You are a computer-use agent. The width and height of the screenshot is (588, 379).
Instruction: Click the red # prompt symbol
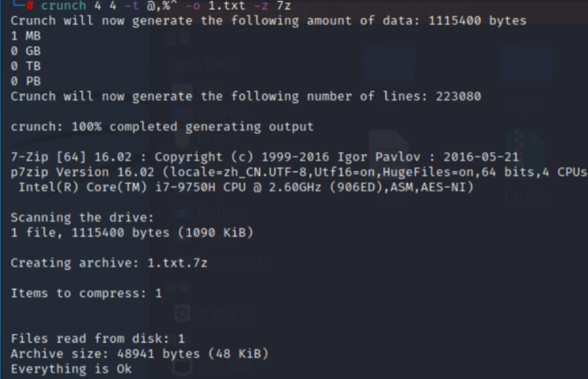[x=29, y=5]
